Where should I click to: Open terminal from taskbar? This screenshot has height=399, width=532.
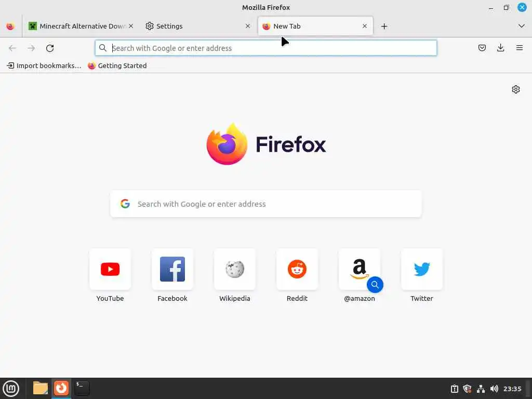(x=82, y=388)
